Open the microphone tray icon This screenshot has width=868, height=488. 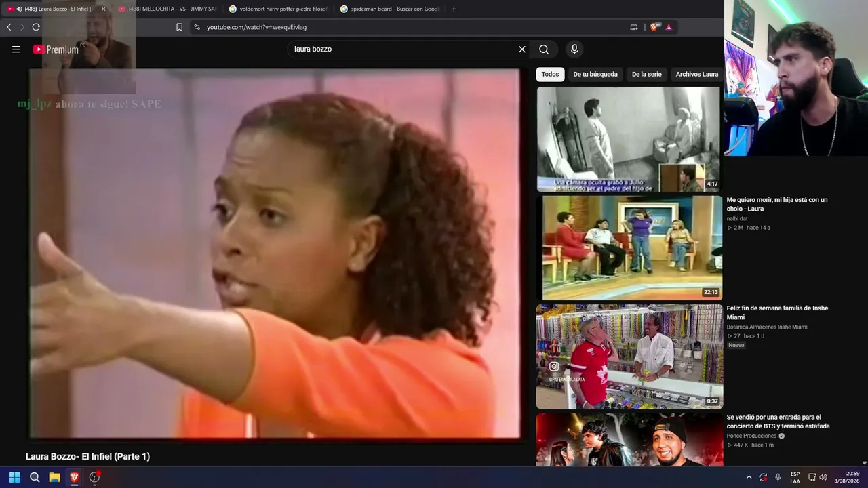pyautogui.click(x=778, y=477)
